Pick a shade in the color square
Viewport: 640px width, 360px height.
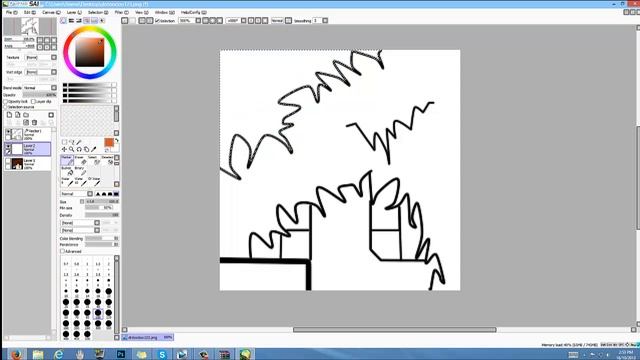(90, 53)
